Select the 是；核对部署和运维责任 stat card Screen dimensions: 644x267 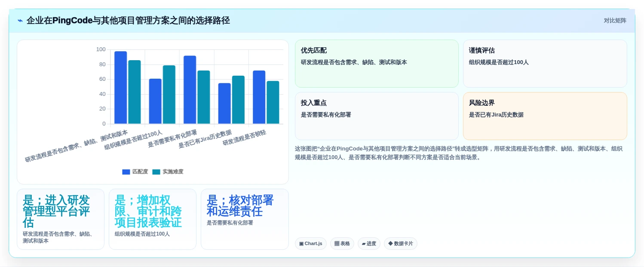(245, 219)
